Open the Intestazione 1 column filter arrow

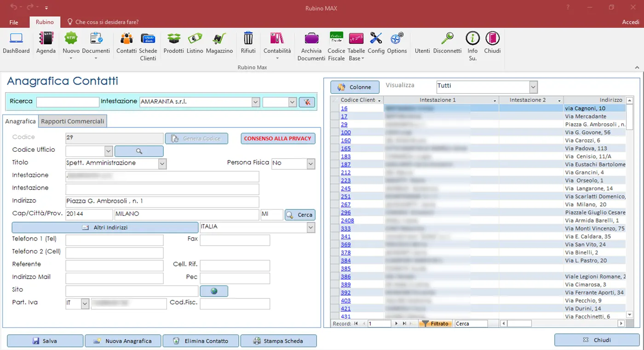495,100
